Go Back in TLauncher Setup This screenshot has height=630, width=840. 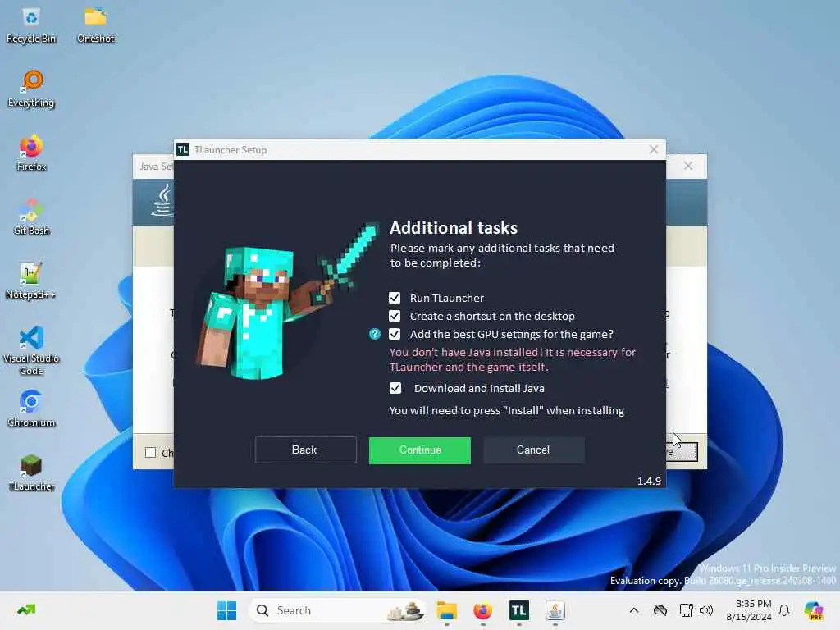coord(305,450)
